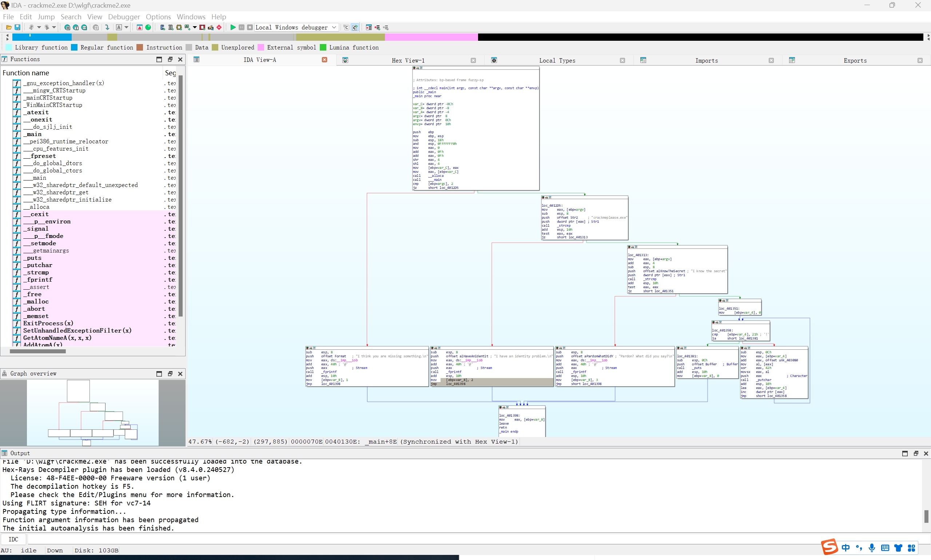Click the grey column toolbar icon beside the blue C
The width and height of the screenshot is (931, 560).
(x=171, y=27)
